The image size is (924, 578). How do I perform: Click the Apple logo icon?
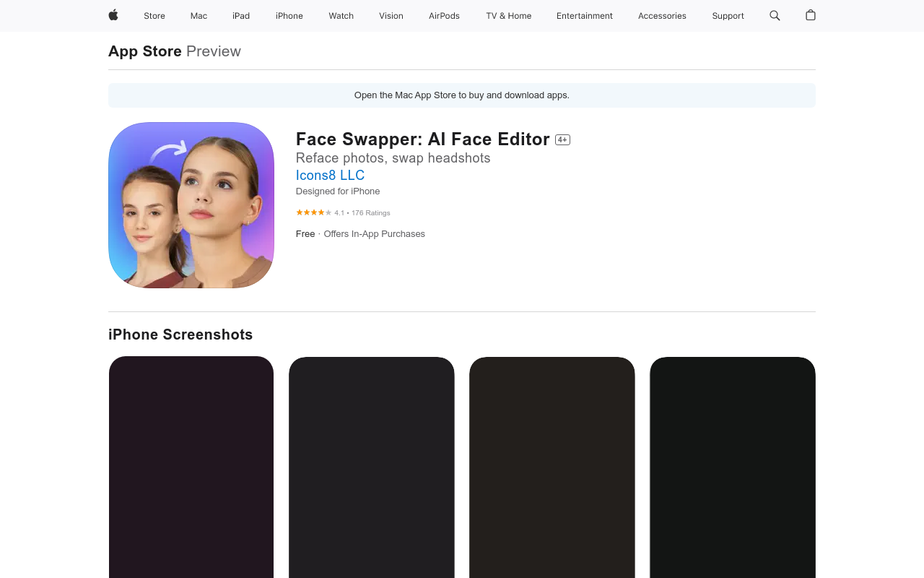(113, 15)
